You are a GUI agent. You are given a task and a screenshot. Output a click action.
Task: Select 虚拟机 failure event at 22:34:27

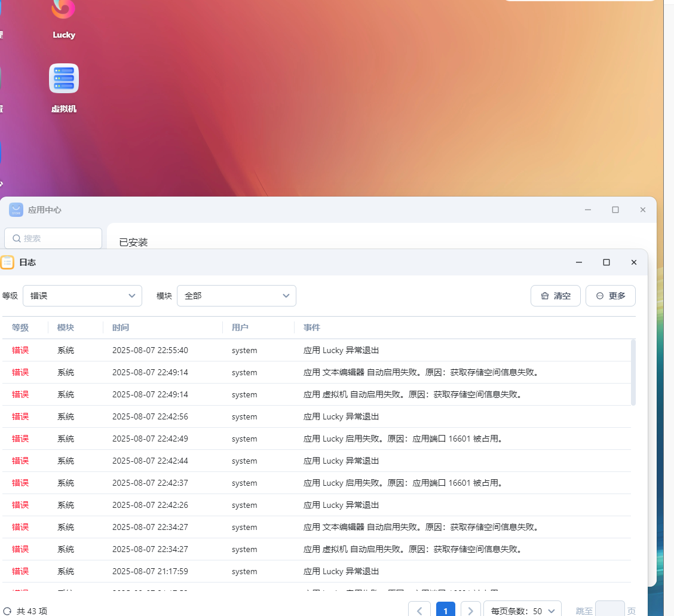pyautogui.click(x=413, y=549)
